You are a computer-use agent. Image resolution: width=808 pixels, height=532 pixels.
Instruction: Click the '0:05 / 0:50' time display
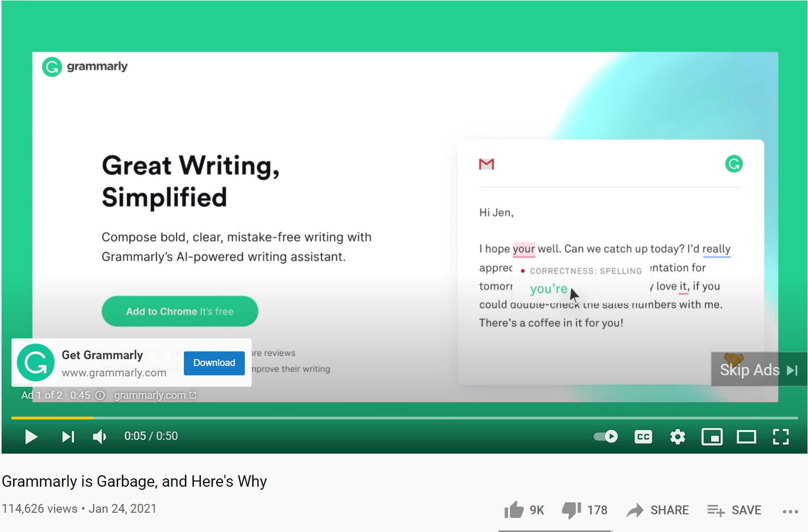[151, 436]
